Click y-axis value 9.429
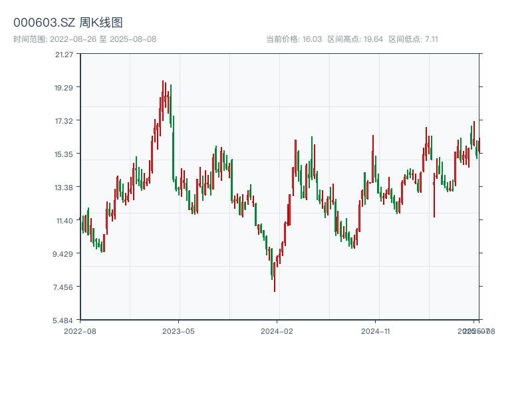Image resolution: width=532 pixels, height=399 pixels. [x=63, y=254]
